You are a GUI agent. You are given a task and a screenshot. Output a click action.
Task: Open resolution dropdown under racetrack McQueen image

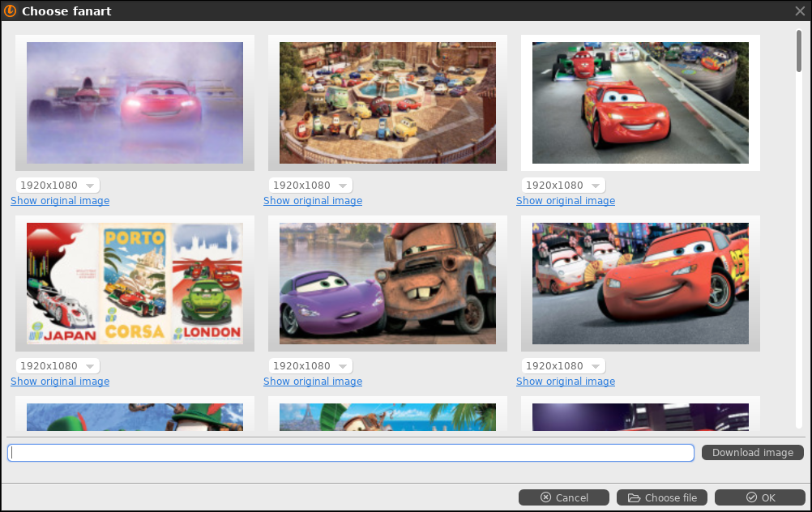point(563,186)
